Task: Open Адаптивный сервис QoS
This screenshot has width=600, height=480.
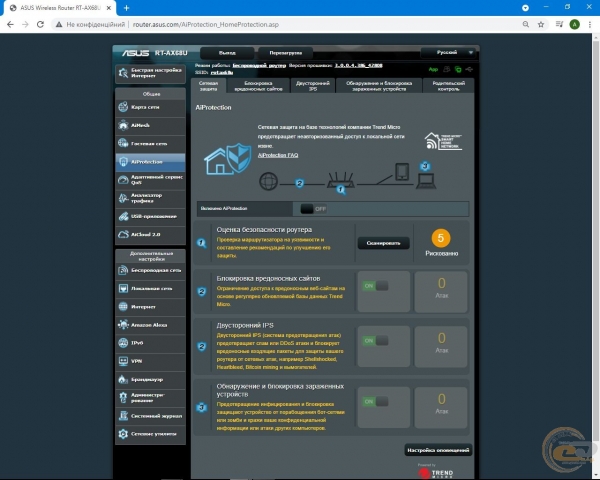Action: tap(150, 180)
